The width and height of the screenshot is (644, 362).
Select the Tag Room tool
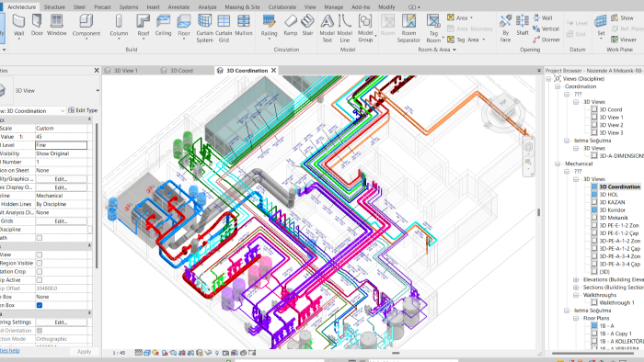[x=433, y=28]
